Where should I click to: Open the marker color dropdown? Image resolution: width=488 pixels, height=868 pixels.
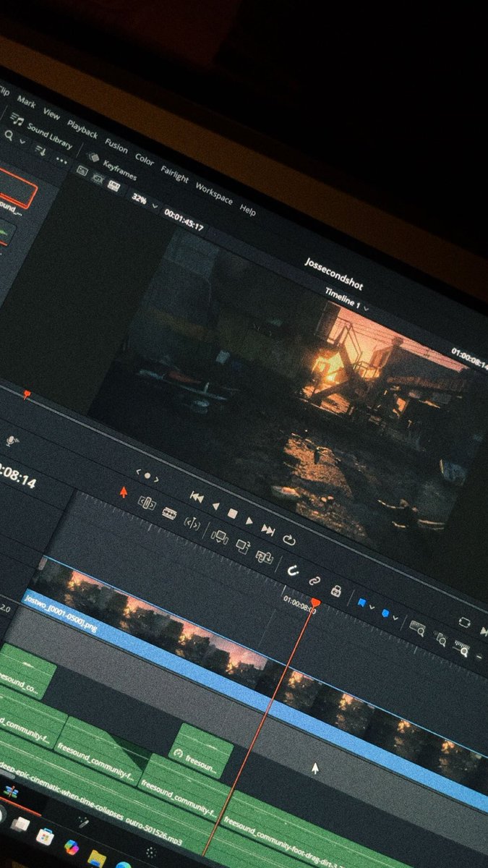tap(396, 618)
